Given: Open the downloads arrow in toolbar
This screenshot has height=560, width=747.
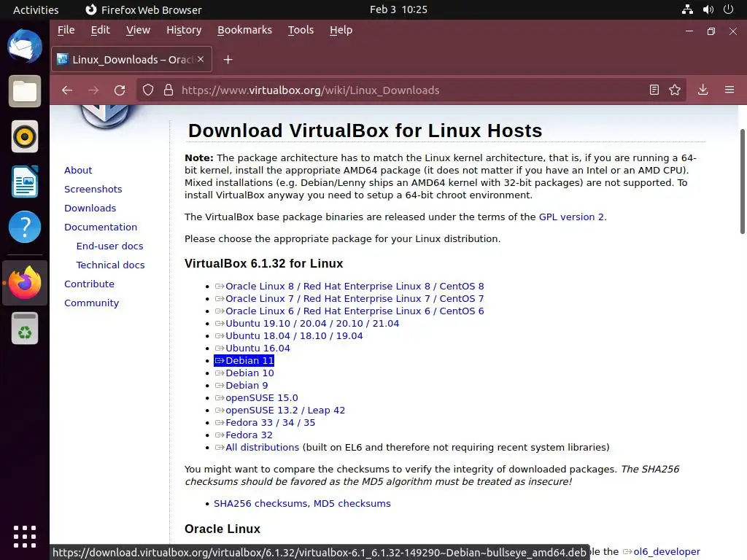Looking at the screenshot, I should pos(703,90).
